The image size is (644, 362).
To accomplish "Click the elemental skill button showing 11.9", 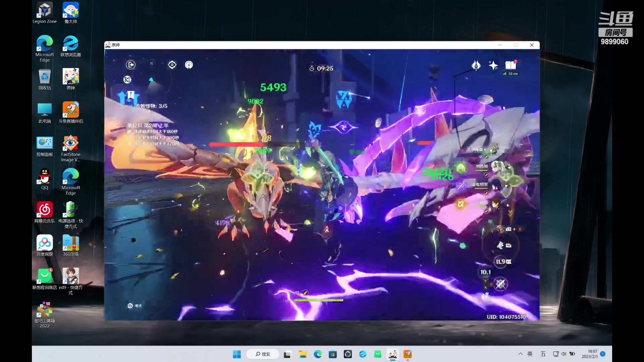I will (500, 261).
